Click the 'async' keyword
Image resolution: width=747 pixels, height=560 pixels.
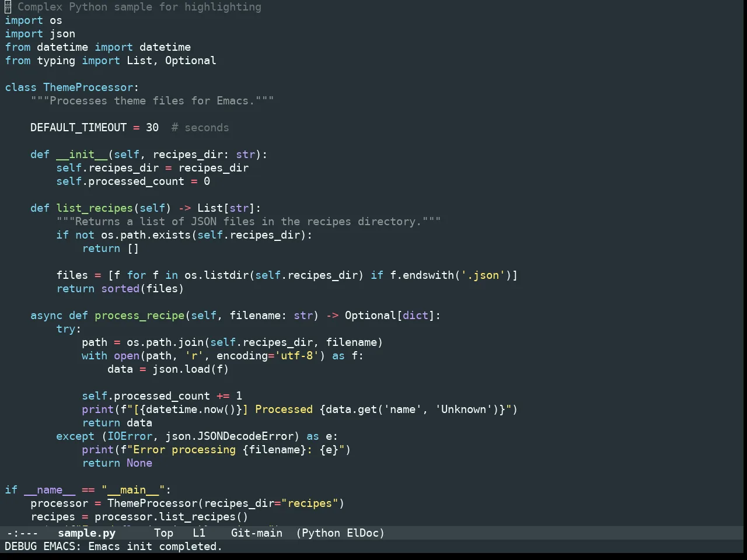(x=46, y=316)
